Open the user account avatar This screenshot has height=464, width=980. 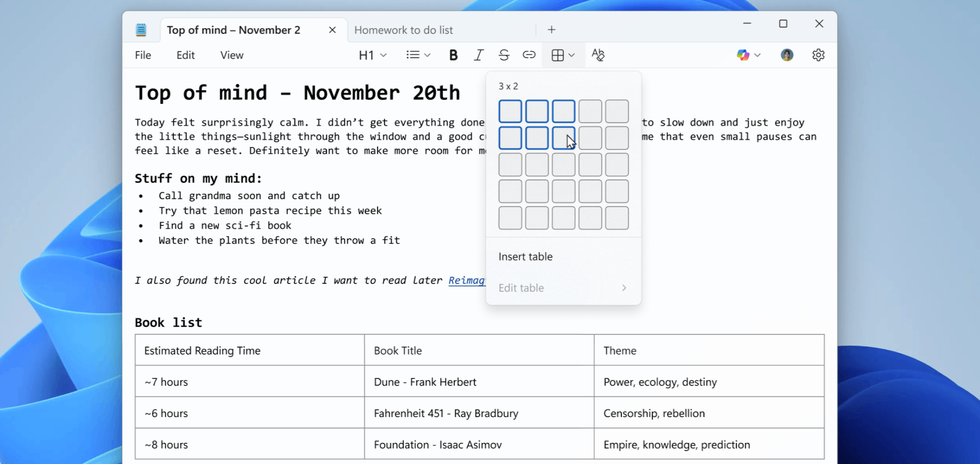pos(787,55)
